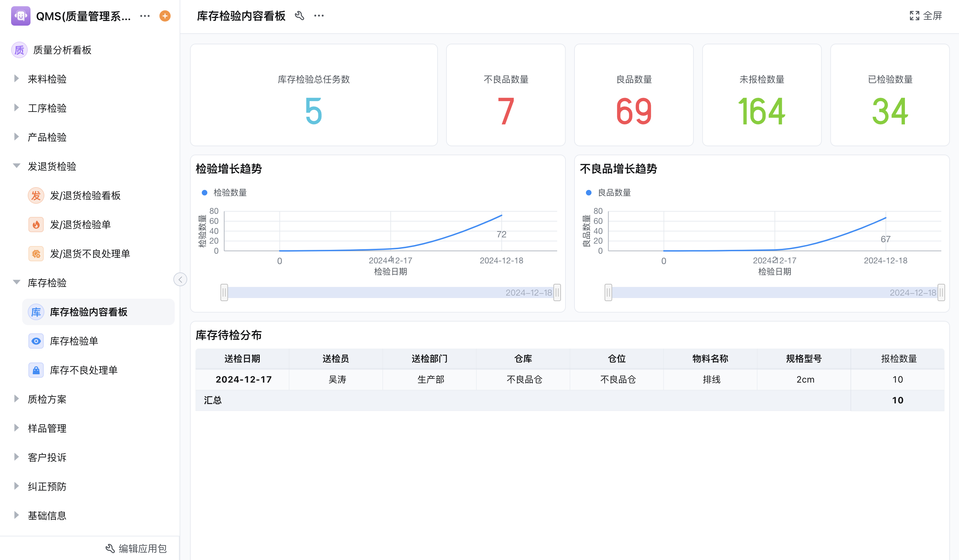This screenshot has width=959, height=560.
Task: Enter fullscreen with the 全屏 button
Action: [926, 16]
